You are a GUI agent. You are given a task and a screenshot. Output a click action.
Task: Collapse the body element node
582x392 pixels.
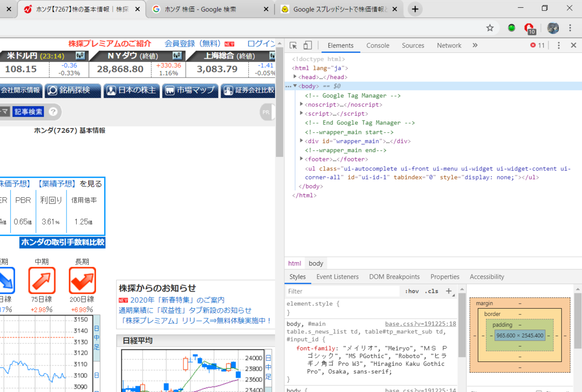pyautogui.click(x=295, y=86)
